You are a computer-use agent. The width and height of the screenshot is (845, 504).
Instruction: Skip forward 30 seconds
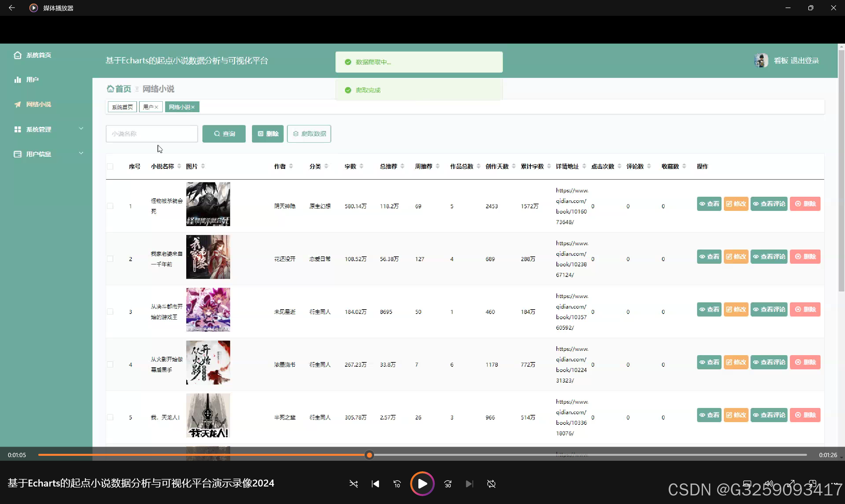[448, 484]
